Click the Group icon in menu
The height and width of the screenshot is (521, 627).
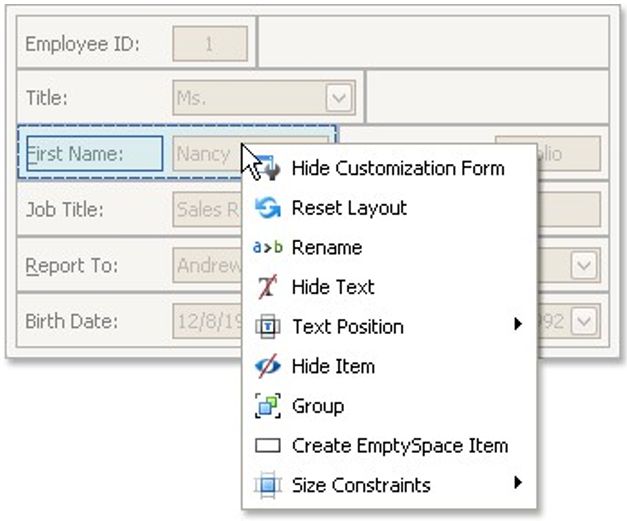(x=267, y=406)
